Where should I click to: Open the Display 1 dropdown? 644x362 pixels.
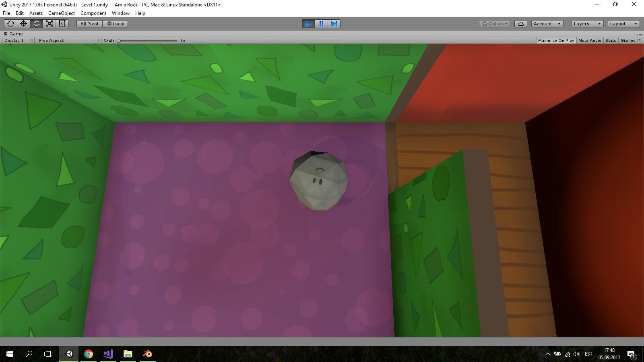point(19,40)
